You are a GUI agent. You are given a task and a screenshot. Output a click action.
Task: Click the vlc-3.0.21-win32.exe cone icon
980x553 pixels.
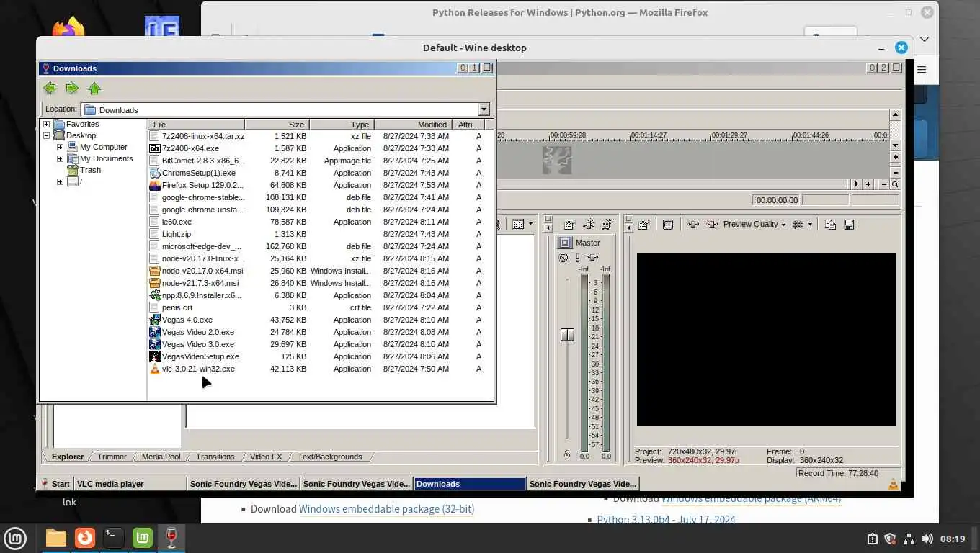click(x=154, y=369)
